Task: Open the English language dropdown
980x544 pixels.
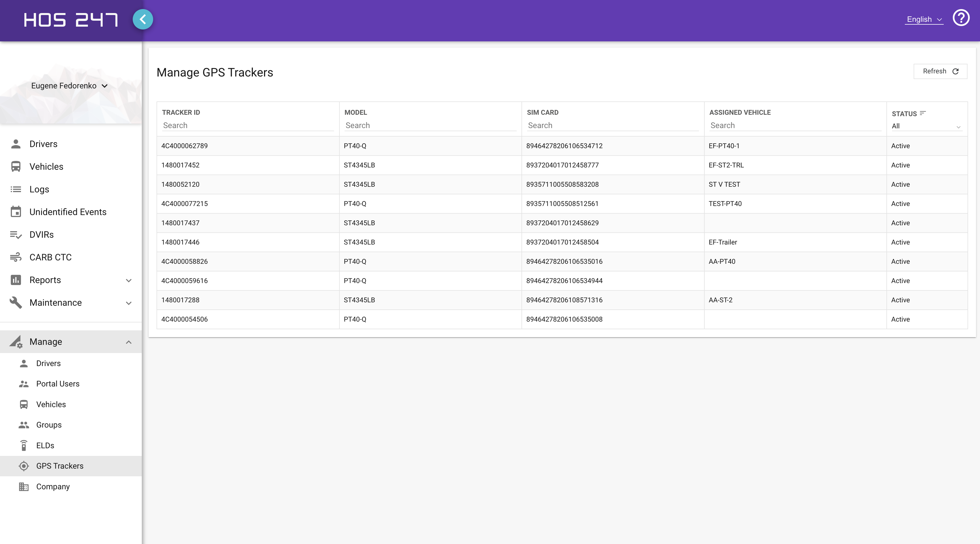Action: click(924, 19)
